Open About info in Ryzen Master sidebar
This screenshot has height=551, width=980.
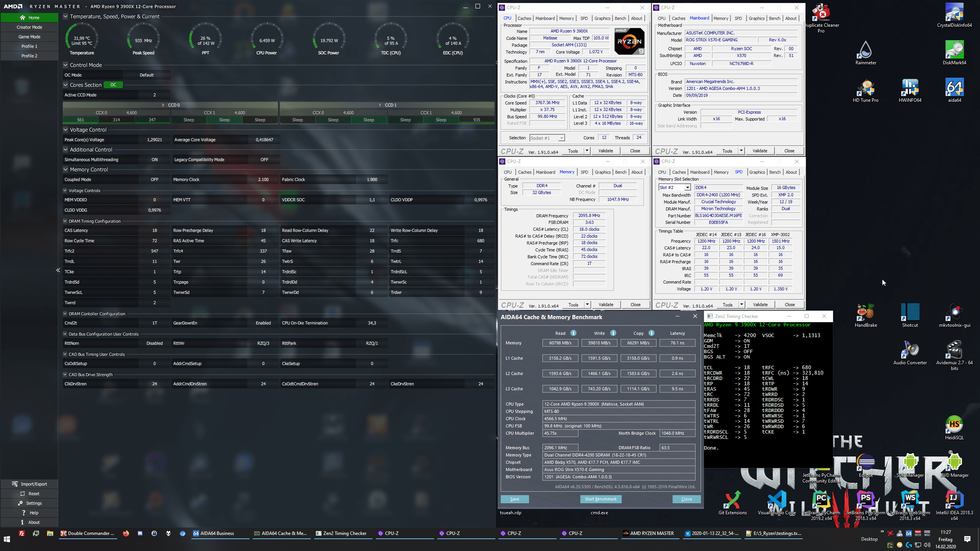click(x=29, y=522)
